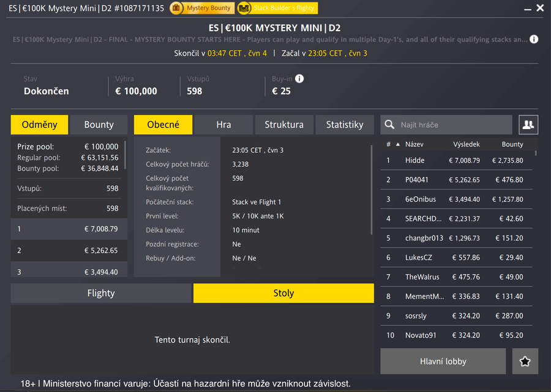Screen dimensions: 551x392
Task: Open the Obecné tab
Action: click(x=163, y=125)
